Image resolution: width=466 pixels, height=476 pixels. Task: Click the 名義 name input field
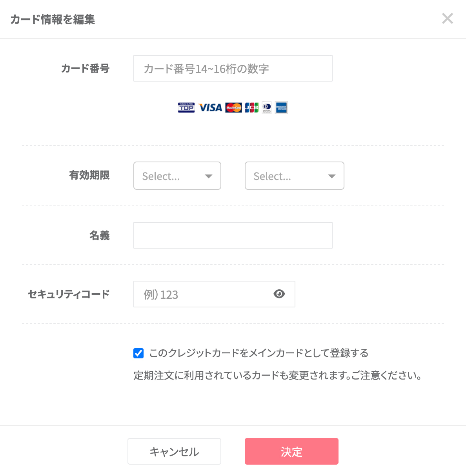(x=233, y=235)
